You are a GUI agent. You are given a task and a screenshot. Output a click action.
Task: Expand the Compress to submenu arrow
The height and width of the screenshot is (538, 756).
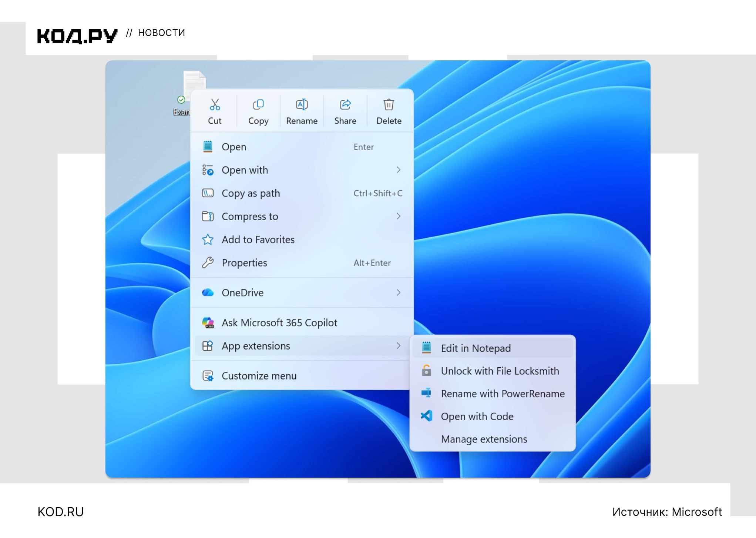(399, 216)
